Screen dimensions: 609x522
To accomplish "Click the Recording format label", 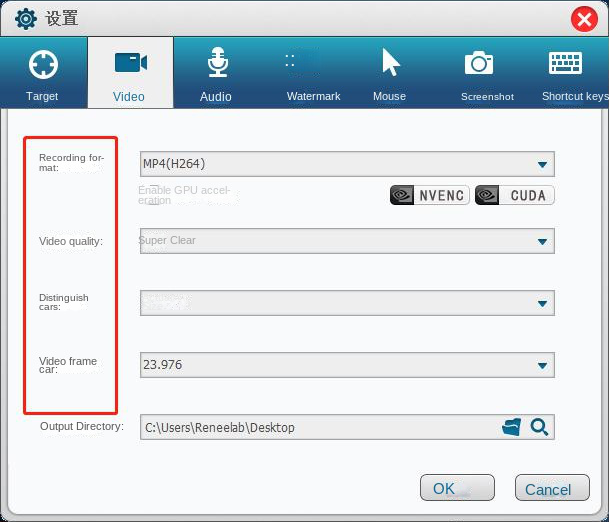I will point(71,162).
